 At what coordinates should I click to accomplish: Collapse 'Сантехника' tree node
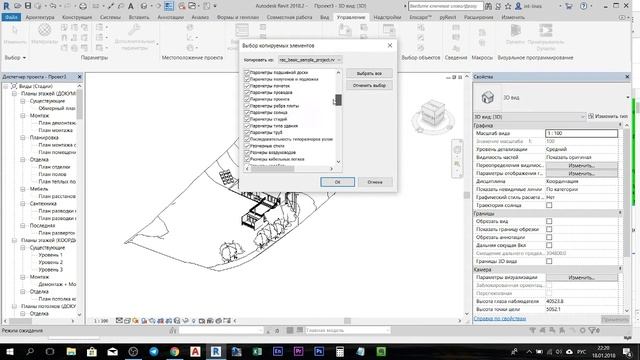point(23,203)
